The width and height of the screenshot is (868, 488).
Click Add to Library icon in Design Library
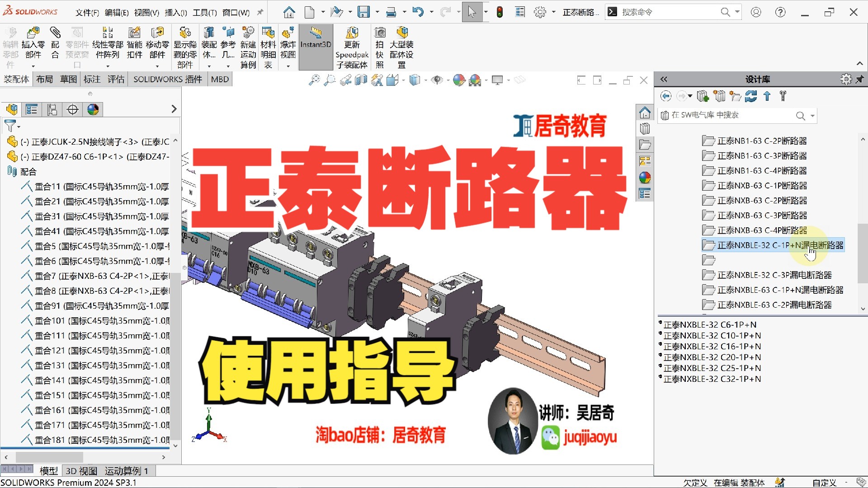coord(703,96)
